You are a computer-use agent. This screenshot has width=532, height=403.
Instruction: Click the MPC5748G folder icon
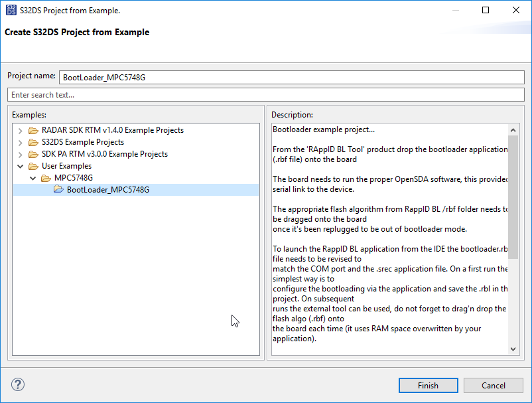46,178
